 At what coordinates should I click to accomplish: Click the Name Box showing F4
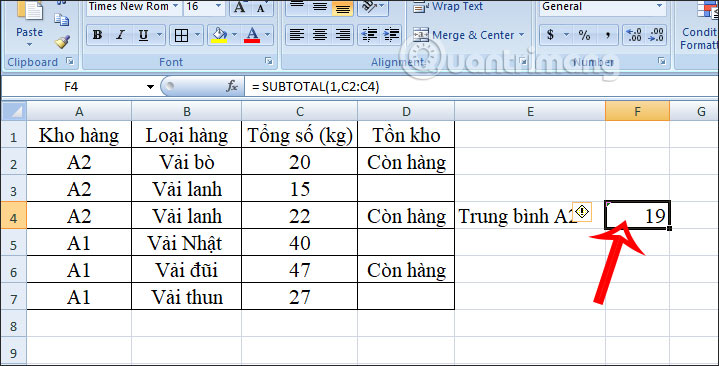point(71,87)
